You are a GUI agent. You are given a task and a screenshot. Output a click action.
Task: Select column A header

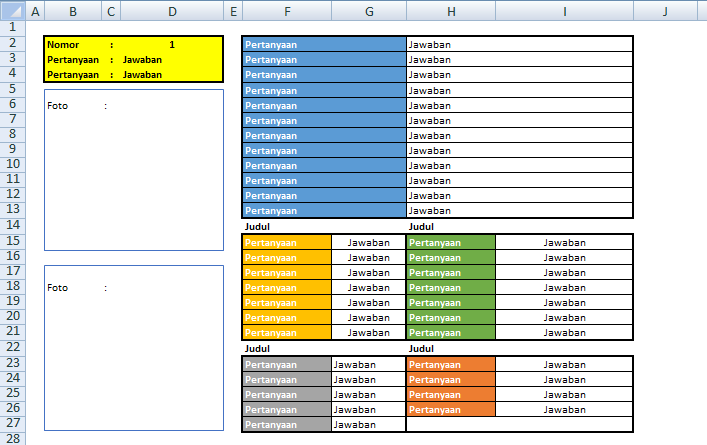(35, 11)
